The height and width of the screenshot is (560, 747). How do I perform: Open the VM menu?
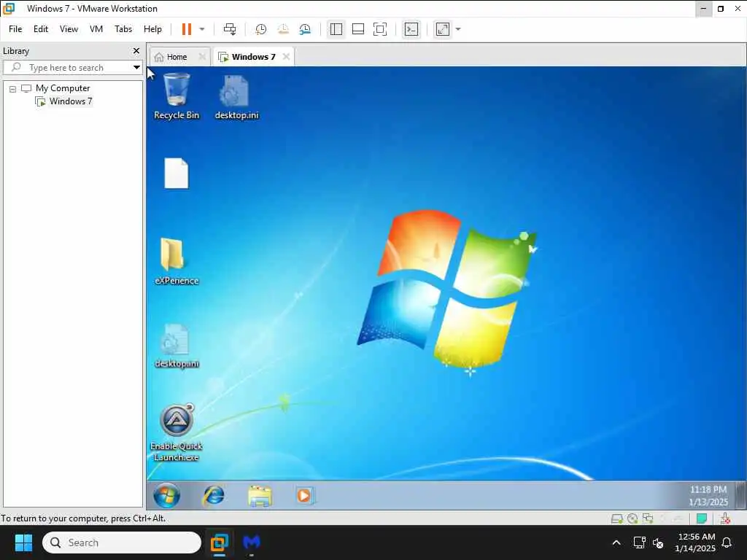click(96, 29)
